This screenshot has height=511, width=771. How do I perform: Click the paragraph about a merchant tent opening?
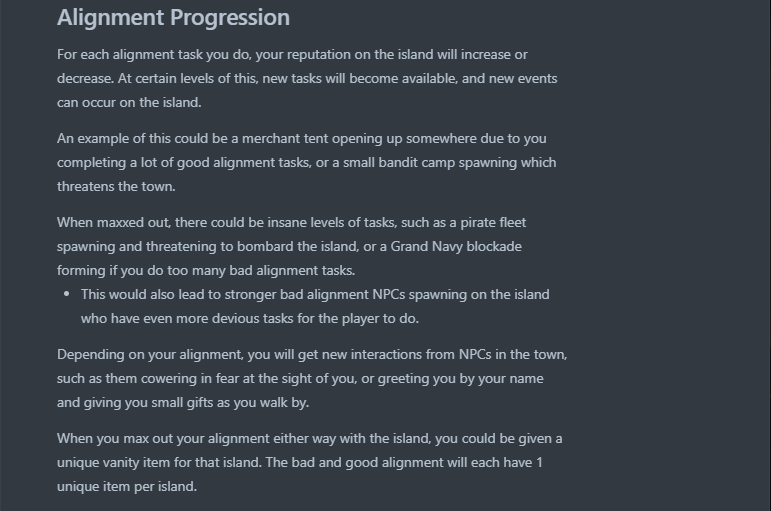[x=307, y=162]
